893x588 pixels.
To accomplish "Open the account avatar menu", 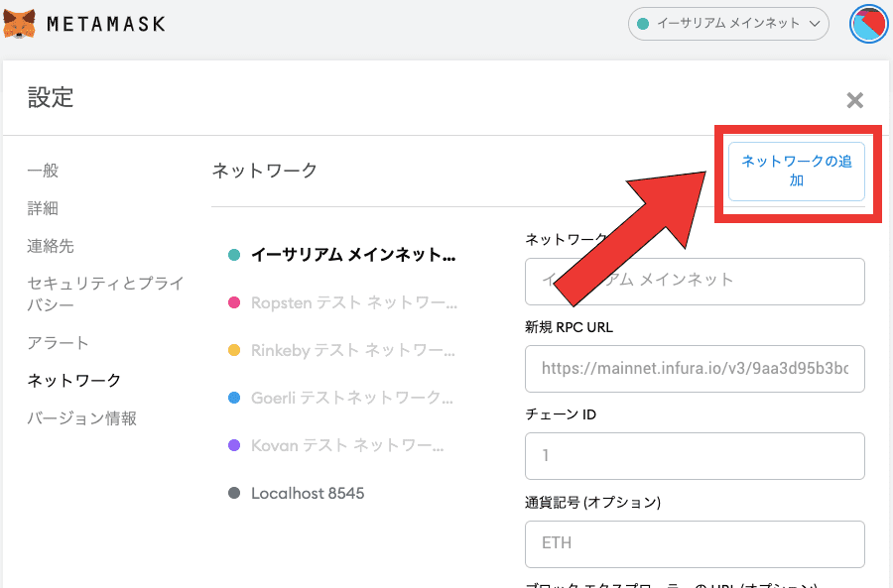I will pos(868,24).
